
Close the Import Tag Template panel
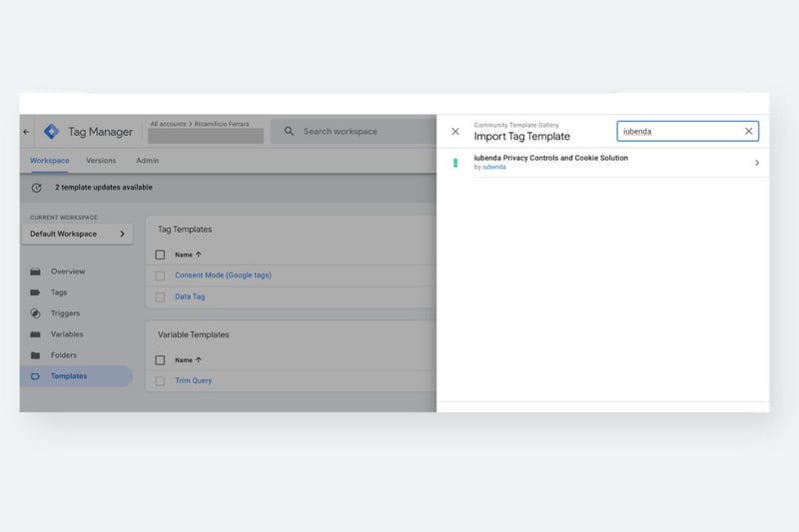[x=455, y=132]
